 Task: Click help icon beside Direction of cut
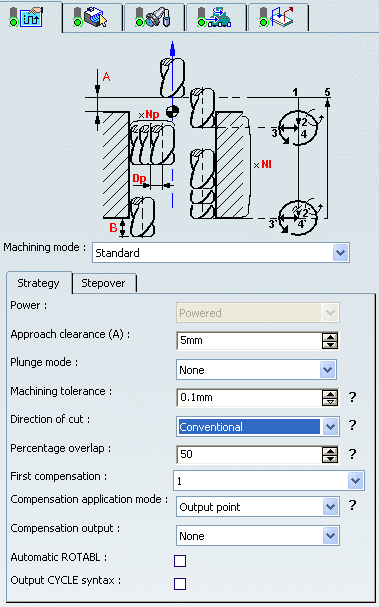(352, 425)
